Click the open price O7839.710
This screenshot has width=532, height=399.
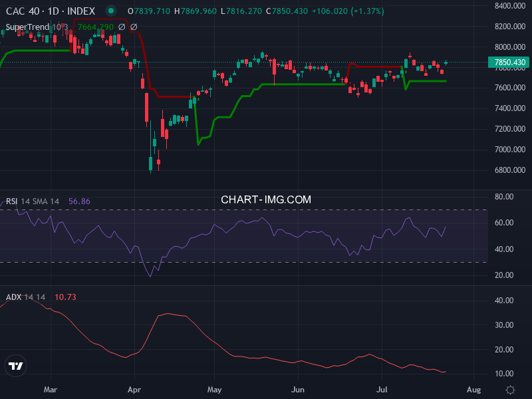click(148, 11)
